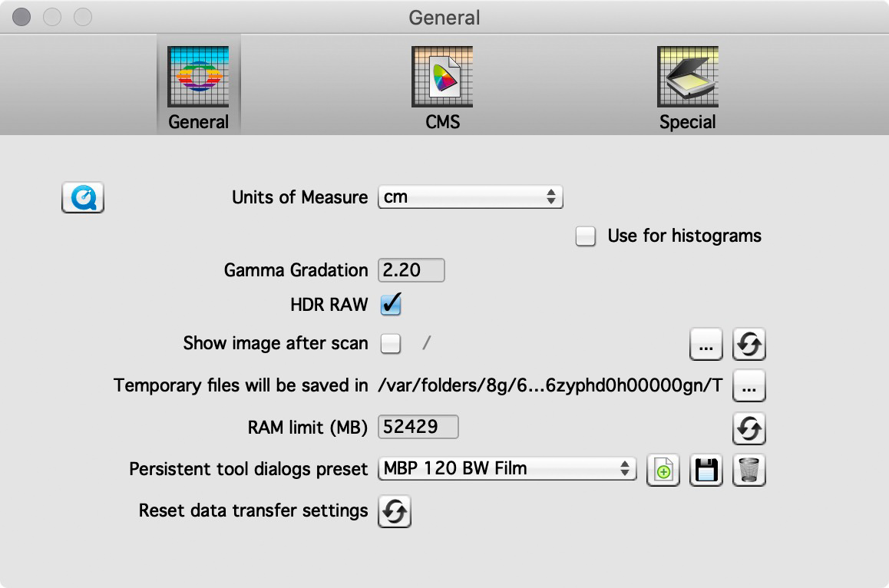This screenshot has height=588, width=889.
Task: Open the QuickTime help movie icon
Action: coord(82,198)
